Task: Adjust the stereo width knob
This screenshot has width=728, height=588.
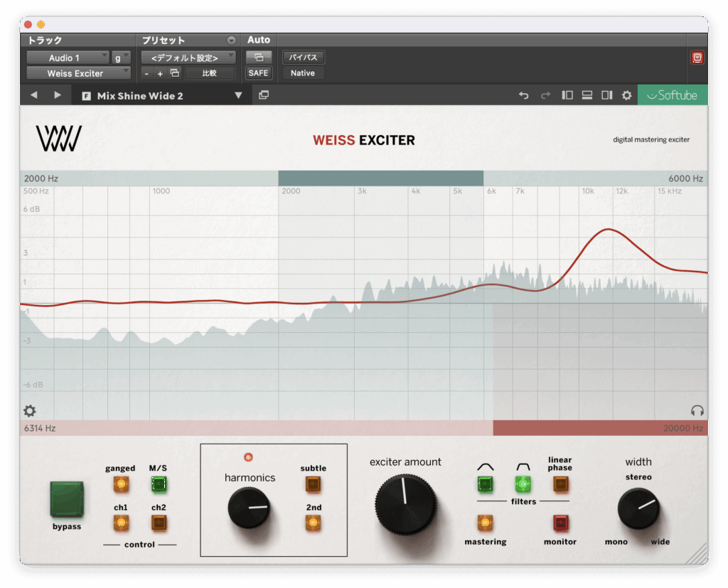Action: pos(638,508)
